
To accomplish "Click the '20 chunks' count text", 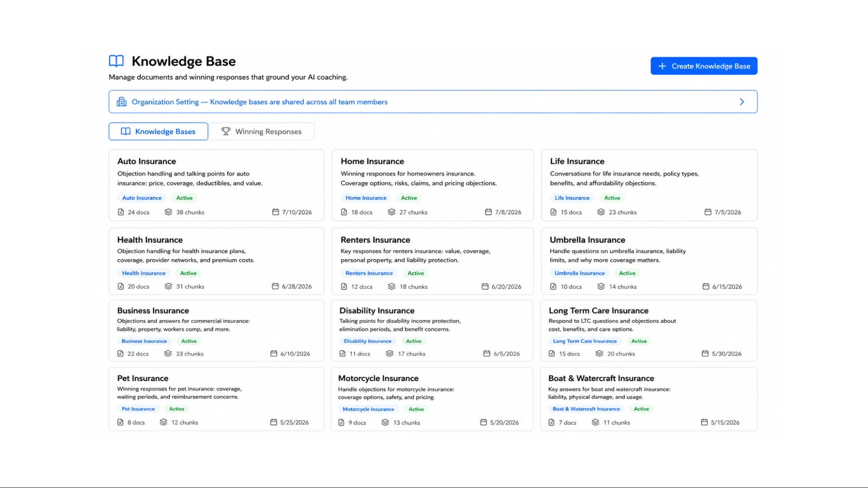I will [x=621, y=354].
